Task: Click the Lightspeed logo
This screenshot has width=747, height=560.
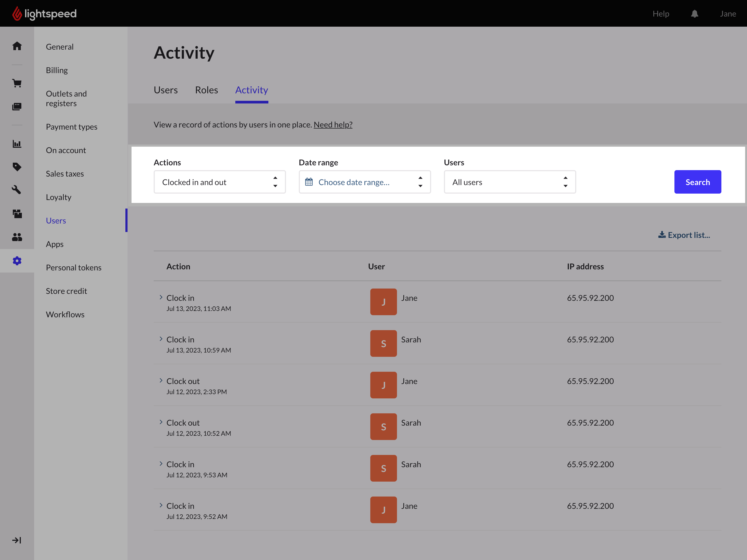Action: (x=45, y=14)
